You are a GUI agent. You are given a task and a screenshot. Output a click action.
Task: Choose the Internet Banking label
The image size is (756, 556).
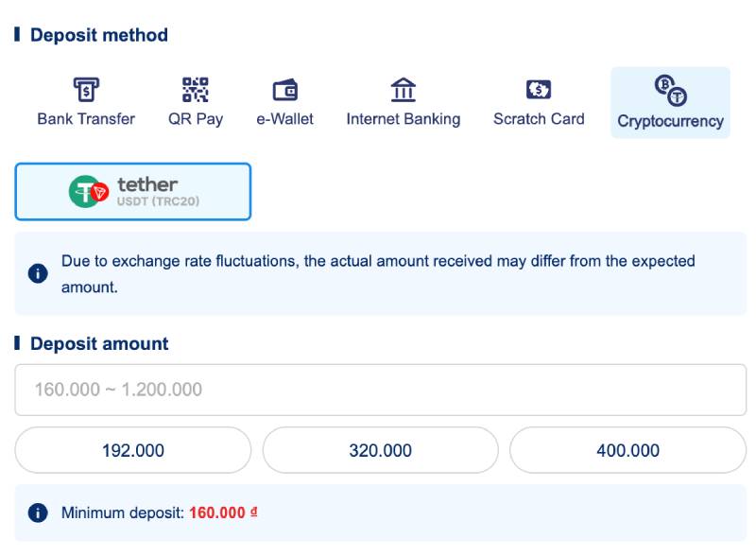pyautogui.click(x=404, y=119)
